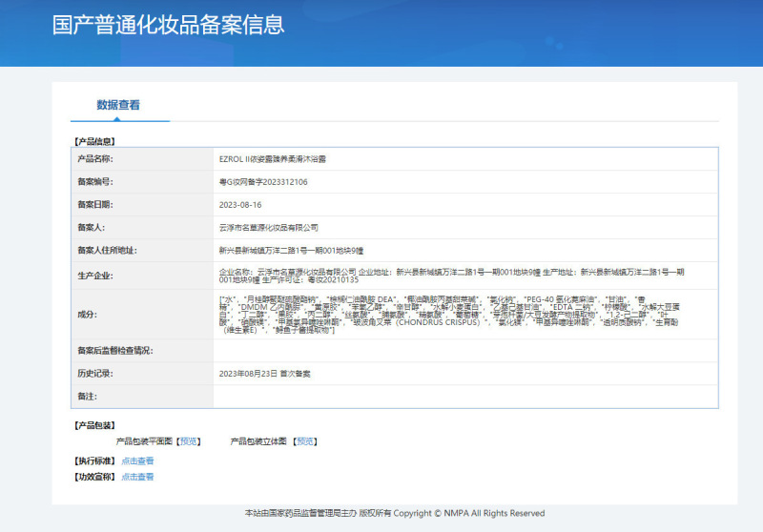
Task: Select the 数据查看 tab
Action: point(118,105)
